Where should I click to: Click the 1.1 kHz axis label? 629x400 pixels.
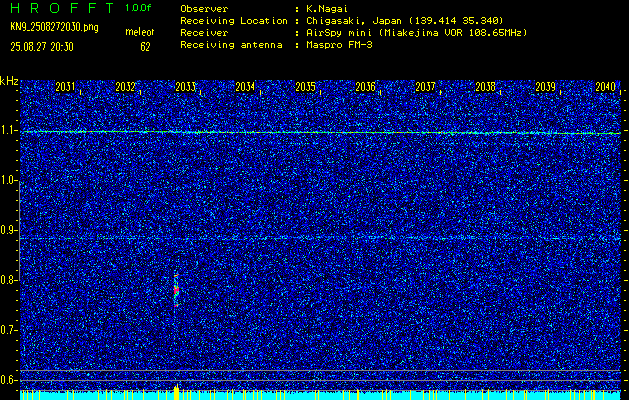(7, 131)
